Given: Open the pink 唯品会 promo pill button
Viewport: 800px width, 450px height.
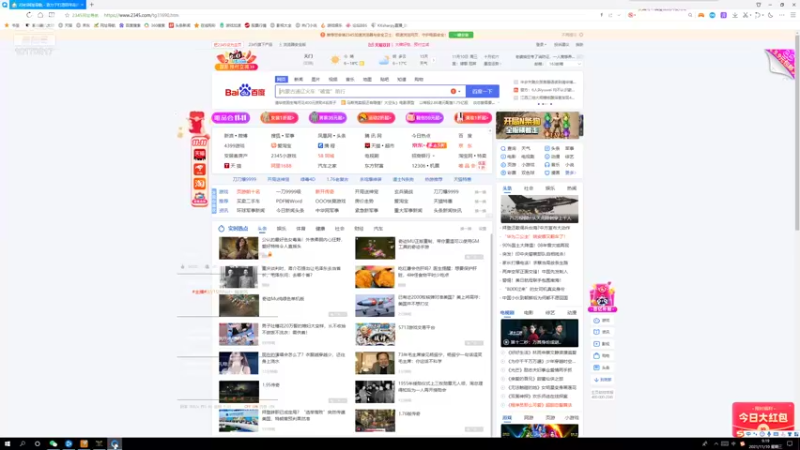Looking at the screenshot, I should click(x=231, y=118).
